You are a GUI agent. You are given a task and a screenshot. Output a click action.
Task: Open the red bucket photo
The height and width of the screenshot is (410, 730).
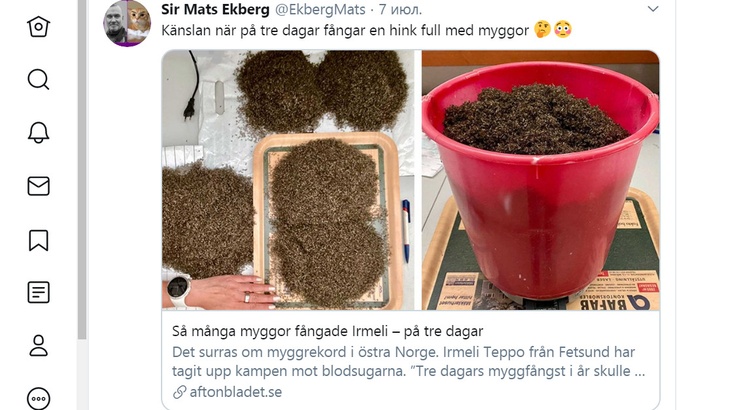coord(541,180)
